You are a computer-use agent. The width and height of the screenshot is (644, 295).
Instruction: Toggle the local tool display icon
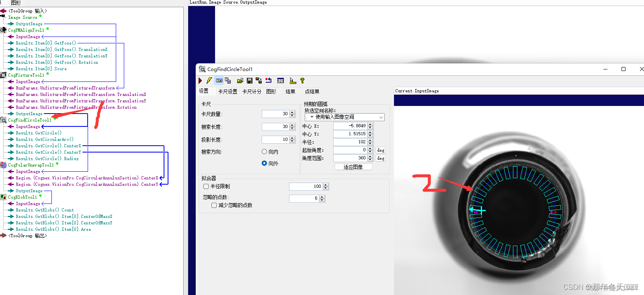(219, 81)
